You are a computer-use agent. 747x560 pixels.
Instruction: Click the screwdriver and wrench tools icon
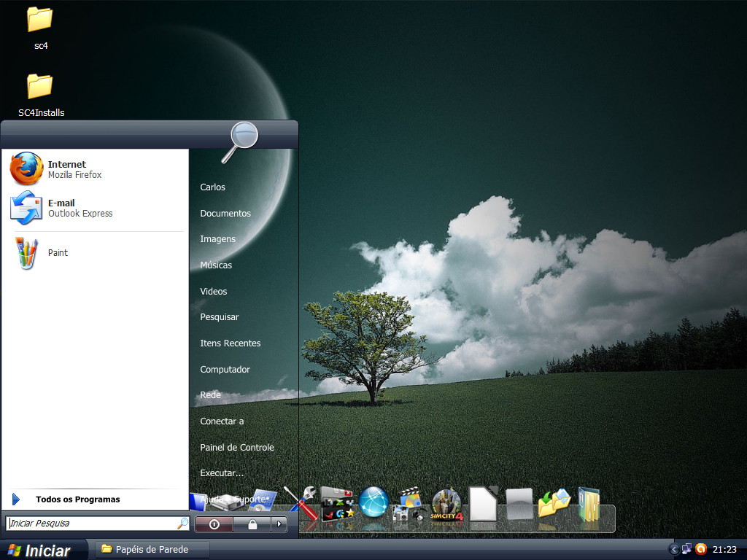click(x=300, y=503)
